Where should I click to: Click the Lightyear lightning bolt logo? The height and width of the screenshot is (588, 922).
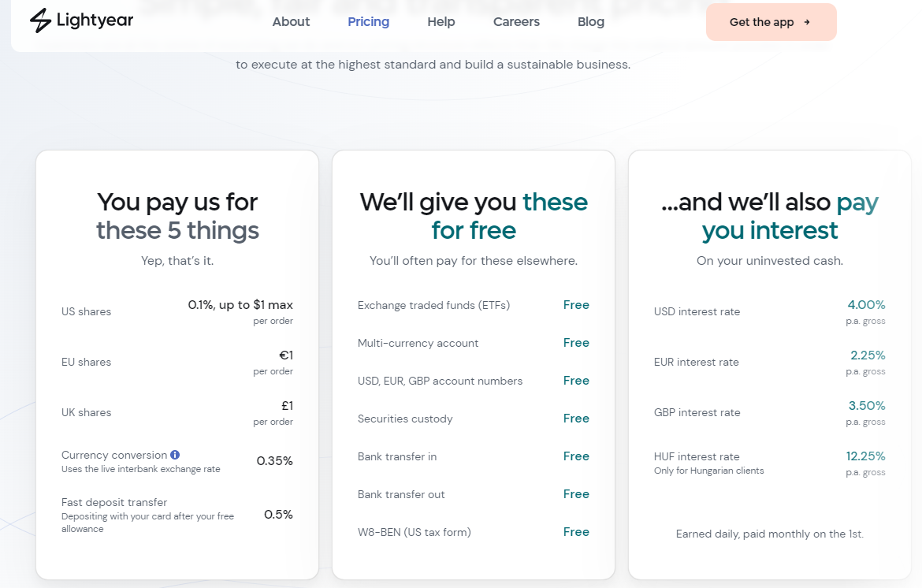point(40,20)
